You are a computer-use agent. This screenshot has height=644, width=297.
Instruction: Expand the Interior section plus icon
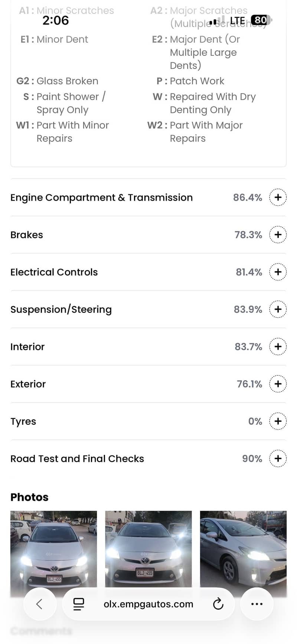[278, 347]
